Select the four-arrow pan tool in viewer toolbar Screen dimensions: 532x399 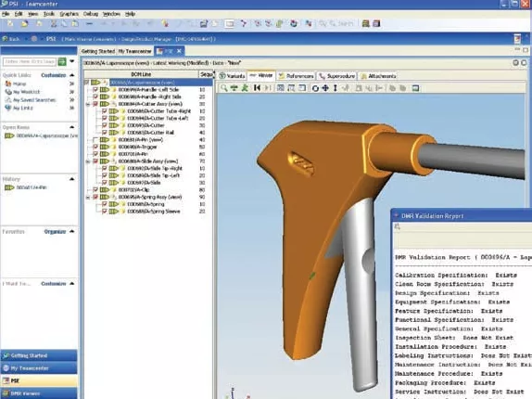pos(325,88)
